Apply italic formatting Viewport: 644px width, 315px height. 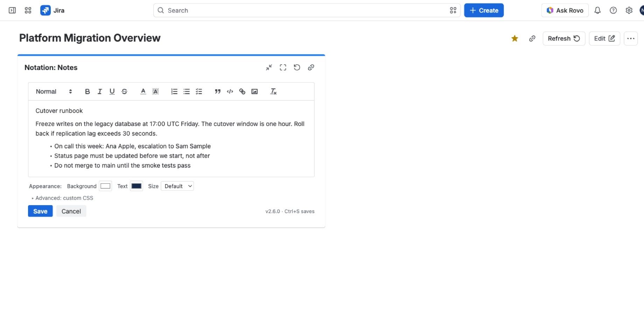100,91
